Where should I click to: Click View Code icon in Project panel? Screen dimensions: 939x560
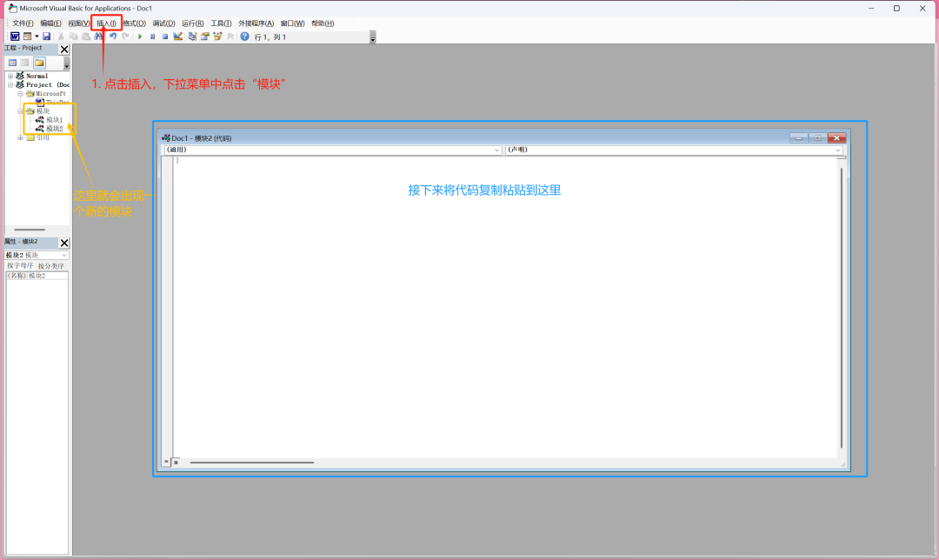[x=12, y=63]
